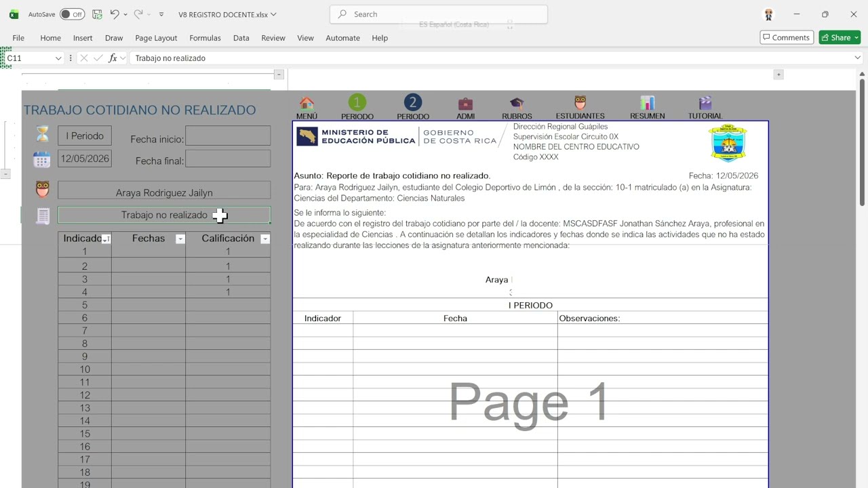Open the RUBROS graduation cap icon
Screen dimensions: 868x488
517,104
